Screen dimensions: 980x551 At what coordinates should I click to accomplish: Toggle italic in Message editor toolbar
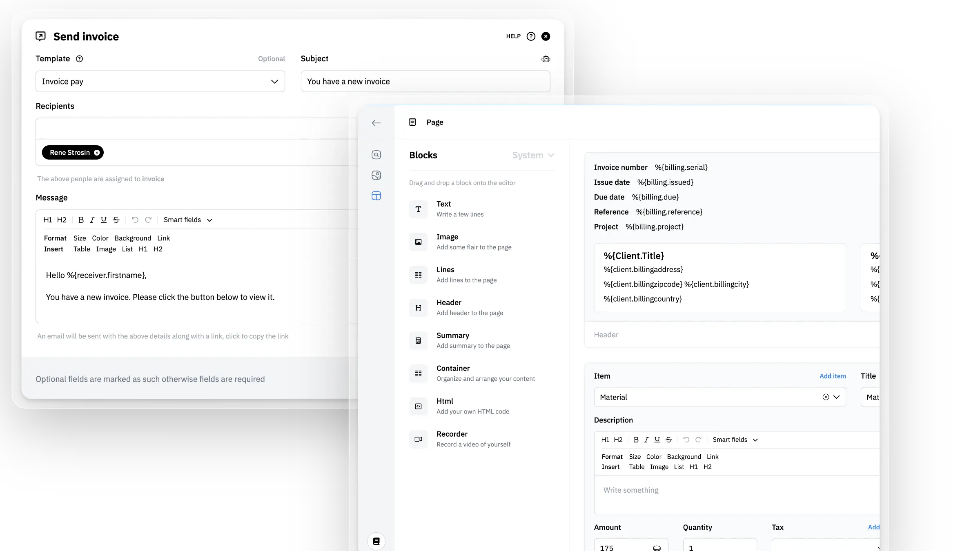(92, 220)
